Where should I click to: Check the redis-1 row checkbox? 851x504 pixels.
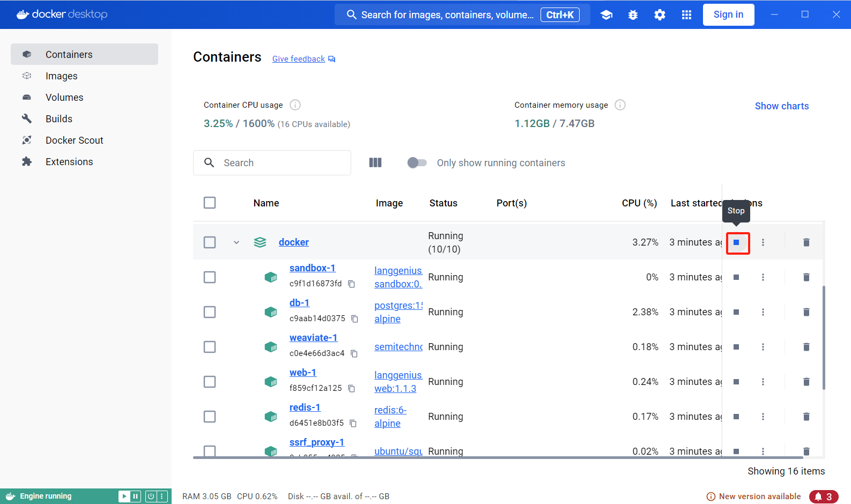point(210,417)
